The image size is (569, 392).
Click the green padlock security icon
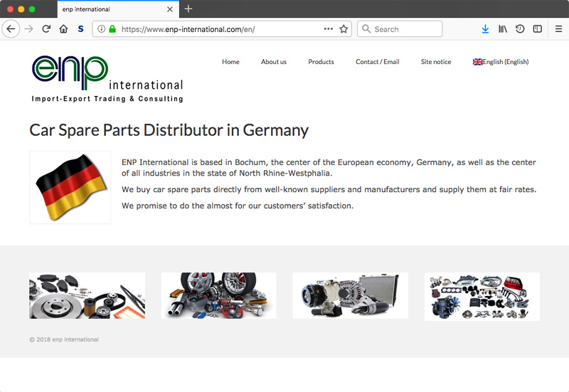pyautogui.click(x=112, y=28)
